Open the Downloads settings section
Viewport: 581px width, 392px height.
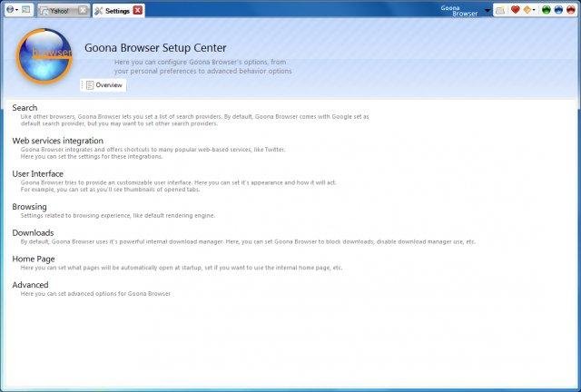33,232
